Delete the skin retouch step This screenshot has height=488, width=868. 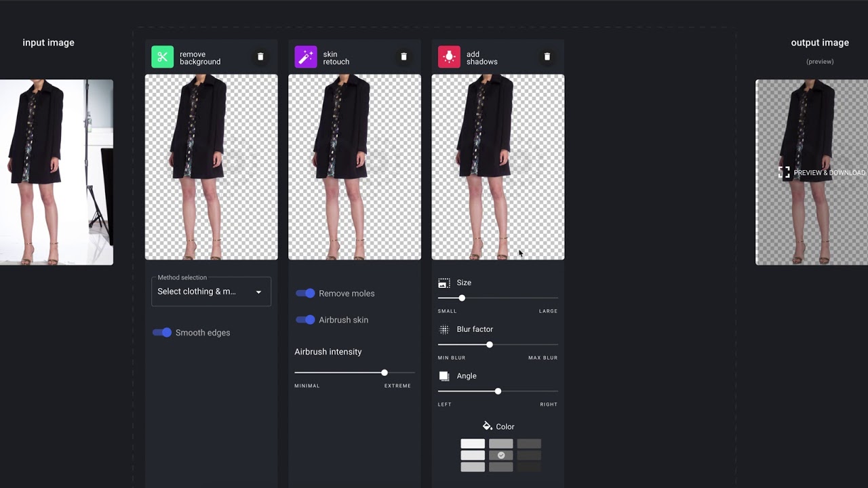coord(403,57)
